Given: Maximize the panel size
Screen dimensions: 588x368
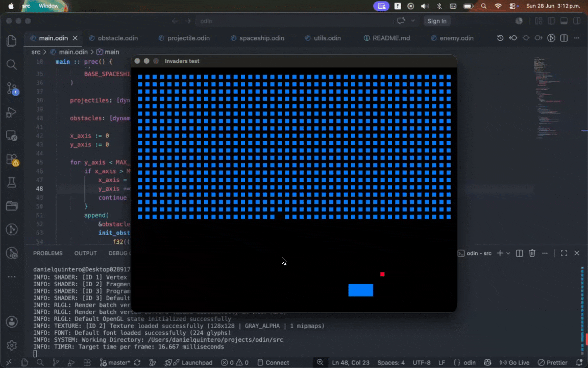Looking at the screenshot, I should point(564,253).
